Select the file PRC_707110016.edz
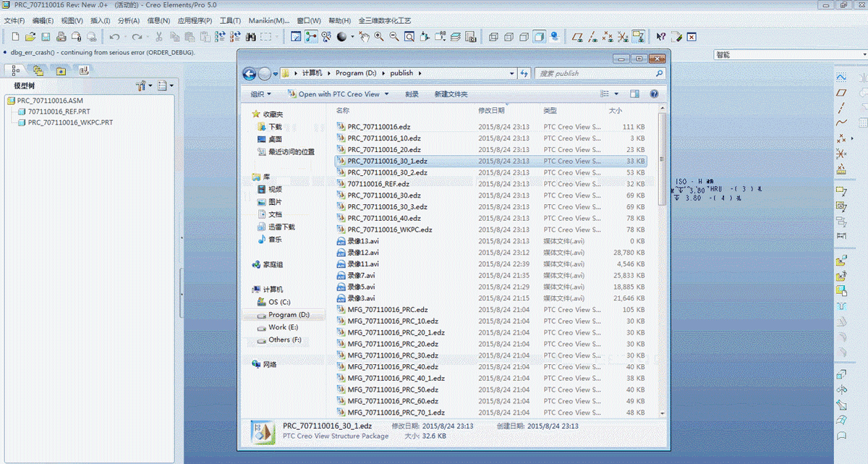Viewport: 868px width, 464px height. [378, 127]
